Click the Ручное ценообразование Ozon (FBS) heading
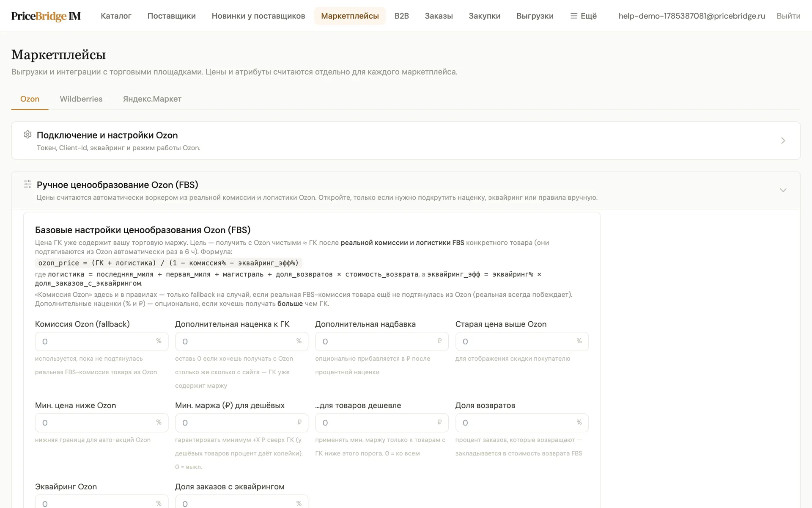Viewport: 812px width, 508px height. [117, 185]
